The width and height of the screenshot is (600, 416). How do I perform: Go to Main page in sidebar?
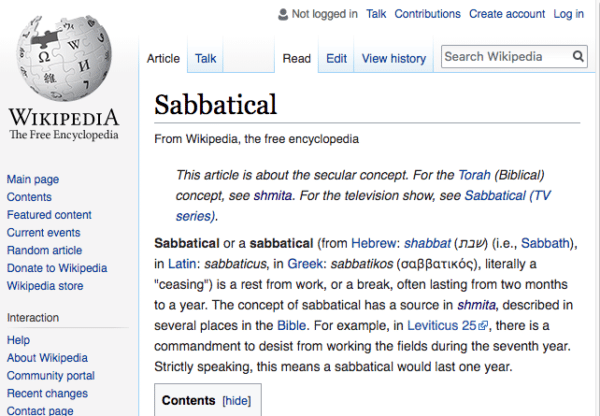(x=33, y=179)
